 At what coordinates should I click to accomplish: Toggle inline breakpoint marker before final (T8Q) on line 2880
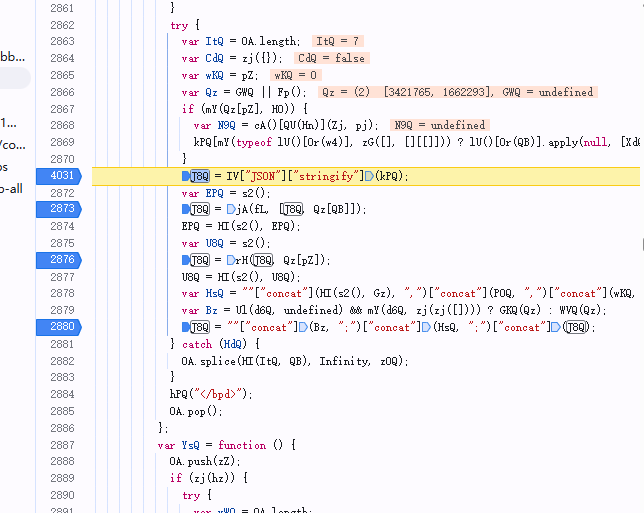(x=556, y=327)
